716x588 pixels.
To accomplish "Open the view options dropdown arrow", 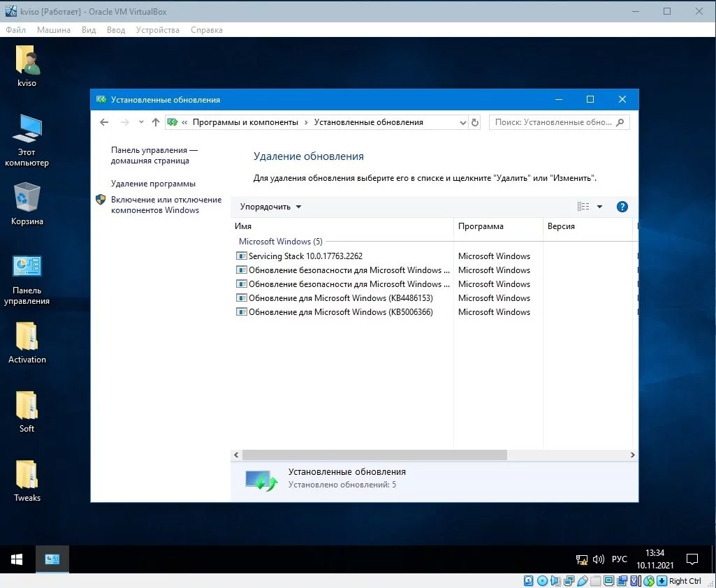I will tap(599, 207).
